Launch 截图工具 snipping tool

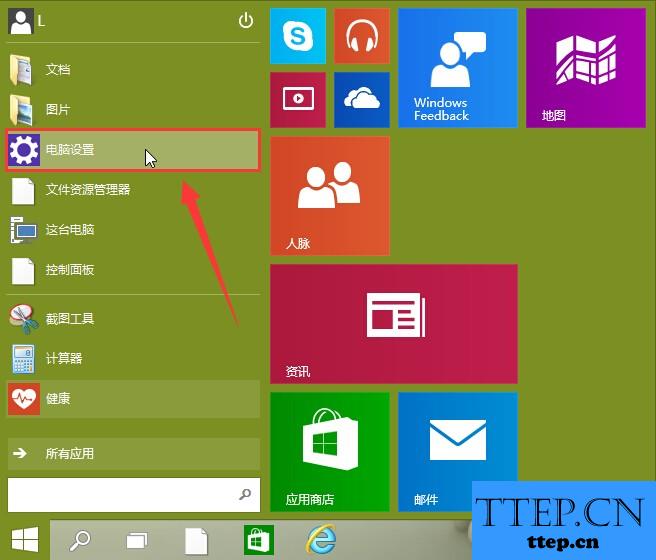click(x=133, y=319)
